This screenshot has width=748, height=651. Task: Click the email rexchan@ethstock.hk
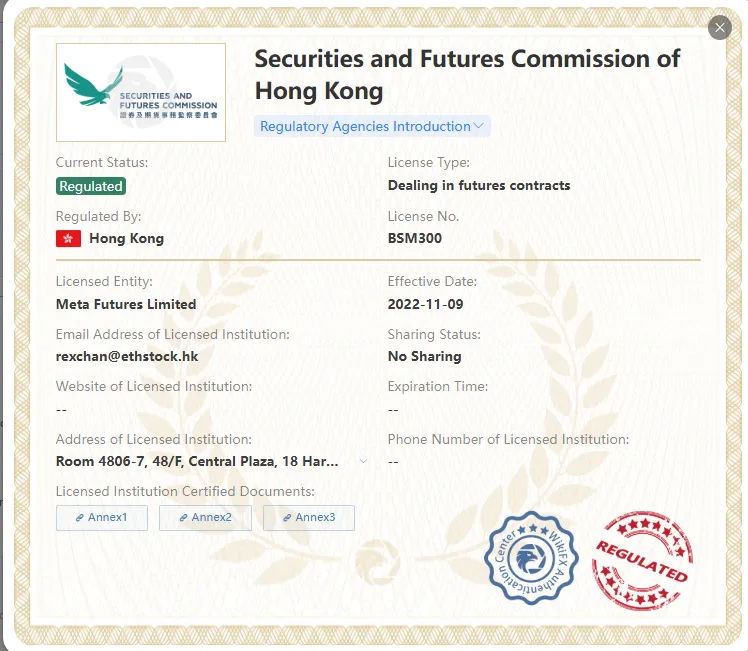127,357
